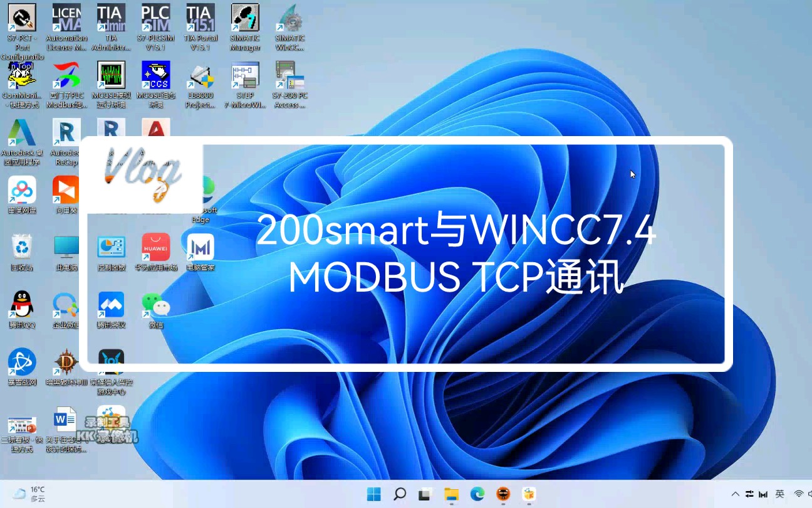Open the Windows Start menu
The height and width of the screenshot is (508, 812).
click(x=374, y=494)
